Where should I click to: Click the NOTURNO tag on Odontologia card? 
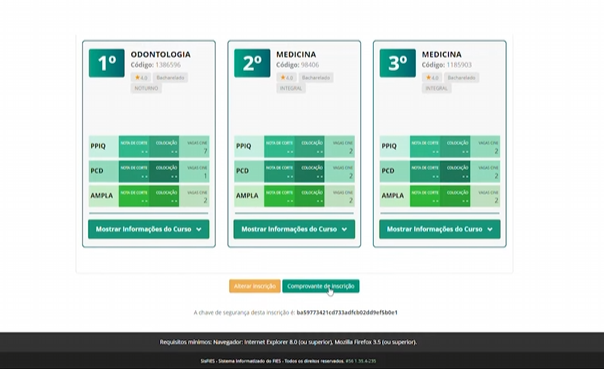click(x=146, y=88)
